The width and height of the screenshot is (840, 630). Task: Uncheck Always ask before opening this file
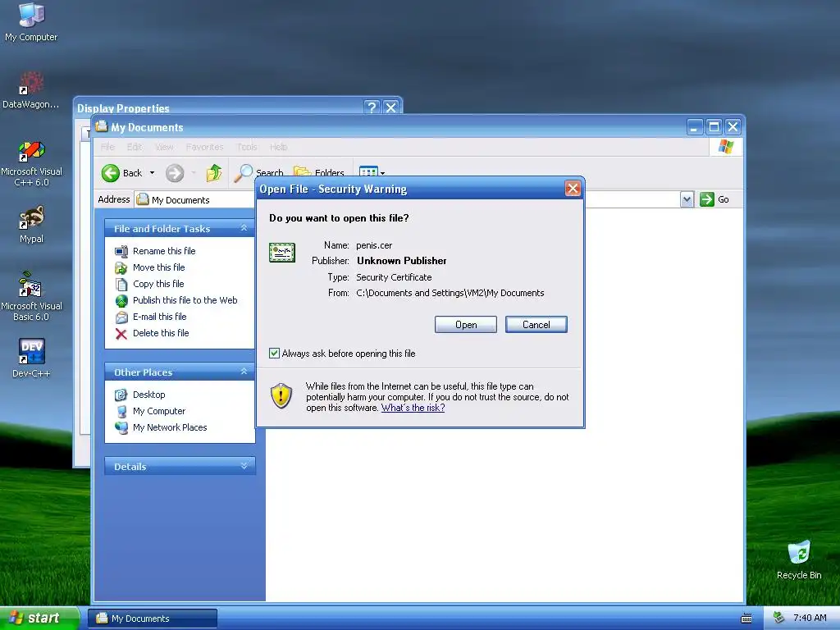coord(274,353)
